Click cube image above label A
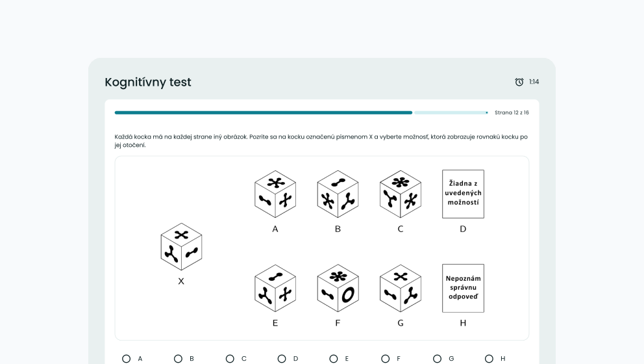The width and height of the screenshot is (644, 364). [275, 194]
